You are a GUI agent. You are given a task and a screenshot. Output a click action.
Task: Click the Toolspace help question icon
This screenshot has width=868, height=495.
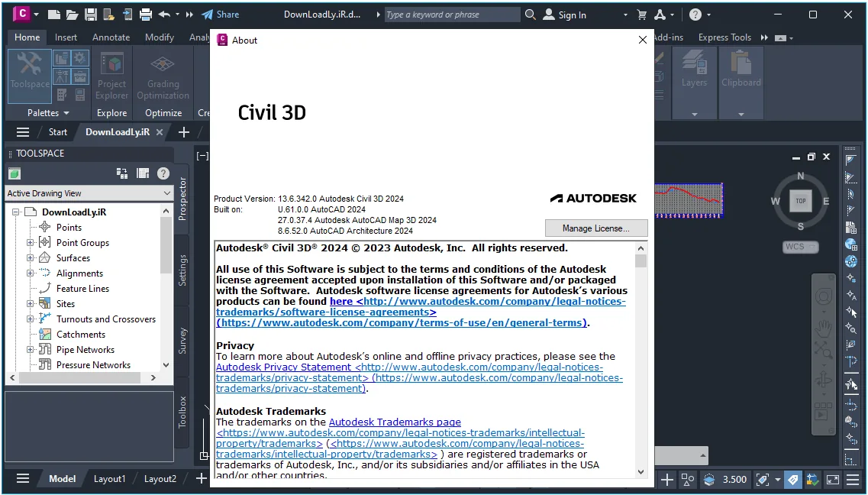(x=163, y=173)
